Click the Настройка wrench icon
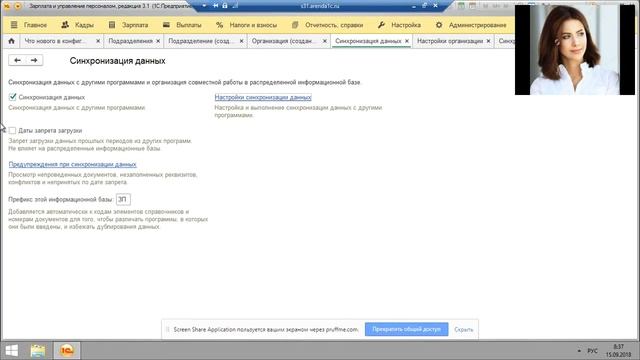Image resolution: width=640 pixels, height=360 pixels. pyautogui.click(x=381, y=25)
